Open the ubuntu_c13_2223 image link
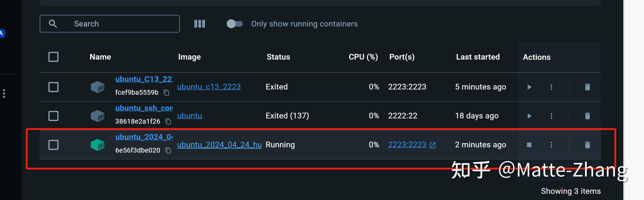Viewport: 644px width, 200px height. pyautogui.click(x=209, y=87)
